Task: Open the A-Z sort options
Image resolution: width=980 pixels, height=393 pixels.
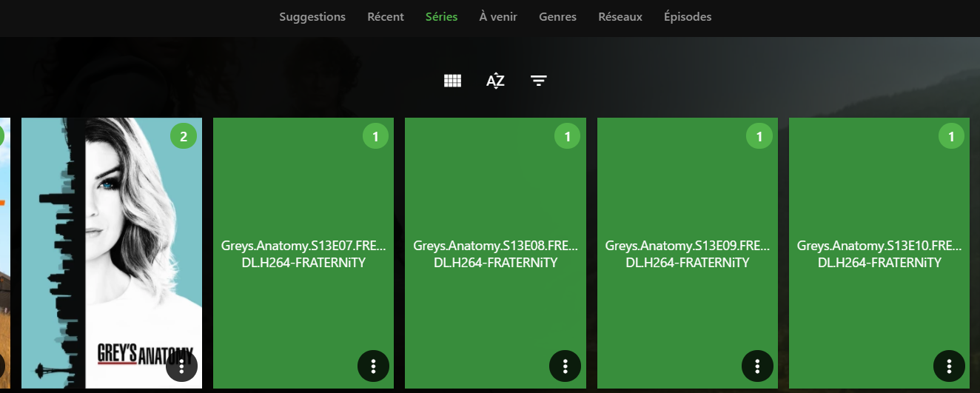Action: coord(495,81)
